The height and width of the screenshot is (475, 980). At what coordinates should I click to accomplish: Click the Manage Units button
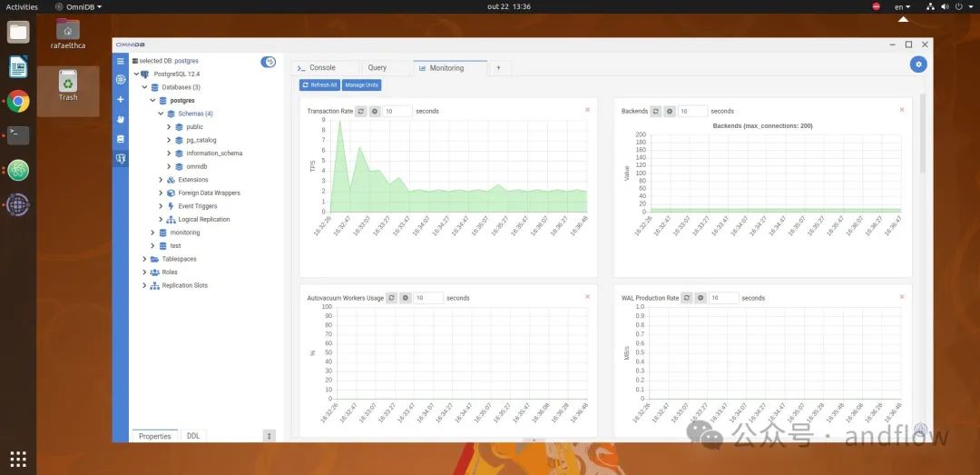click(x=361, y=85)
